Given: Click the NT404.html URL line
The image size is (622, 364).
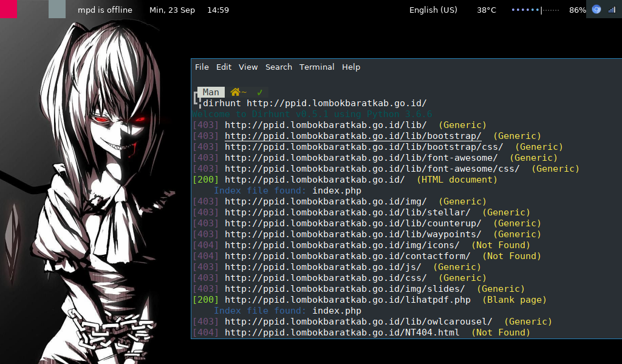Looking at the screenshot, I should coord(342,332).
